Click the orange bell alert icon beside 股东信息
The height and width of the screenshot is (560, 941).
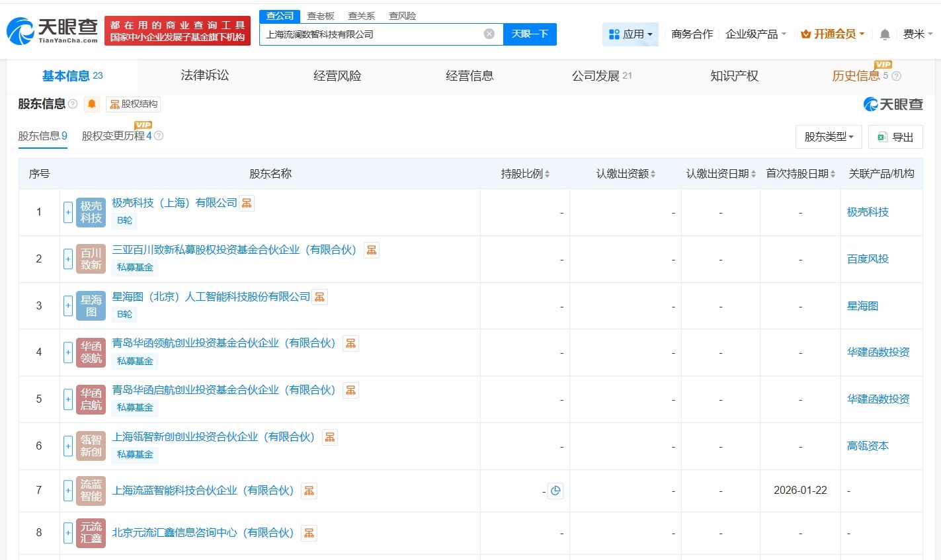pos(92,104)
